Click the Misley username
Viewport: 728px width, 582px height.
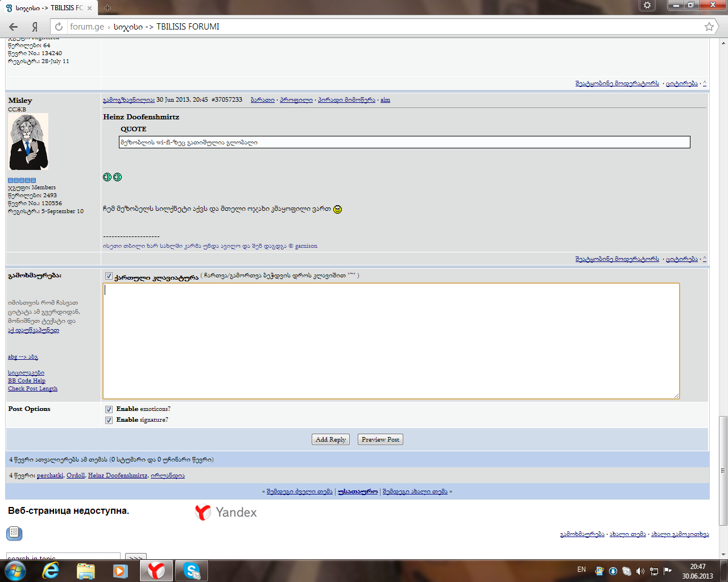[x=20, y=101]
